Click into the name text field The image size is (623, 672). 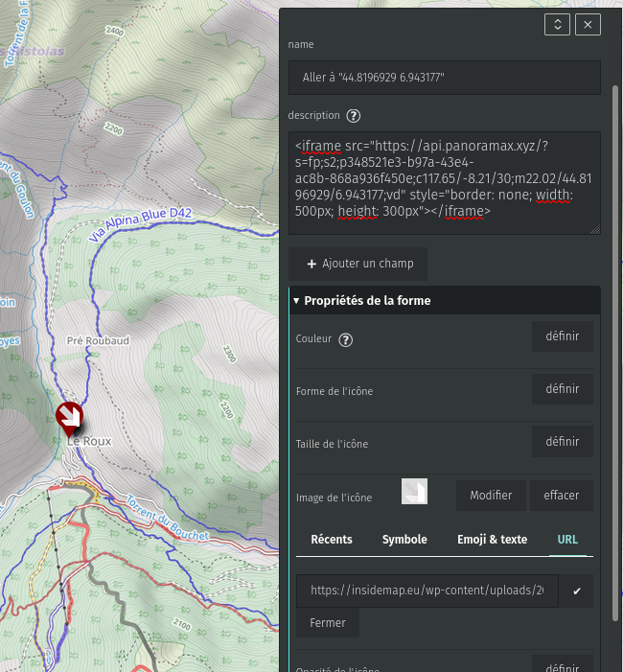click(444, 77)
